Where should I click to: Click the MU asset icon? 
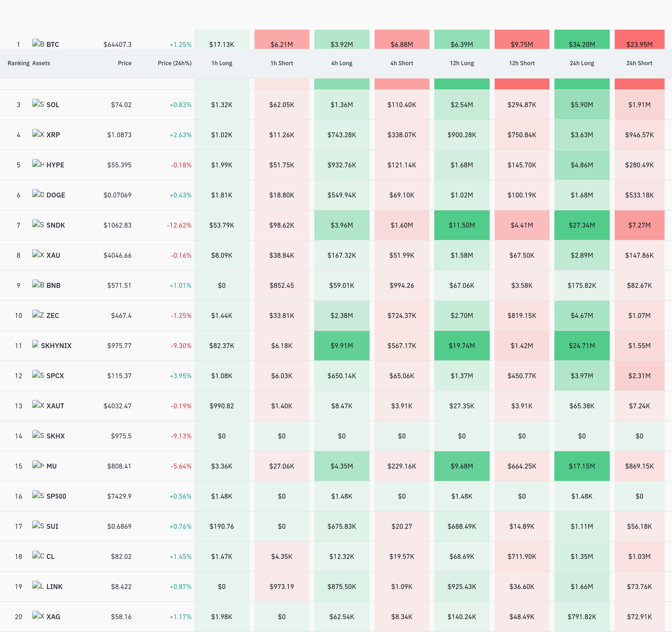(38, 465)
